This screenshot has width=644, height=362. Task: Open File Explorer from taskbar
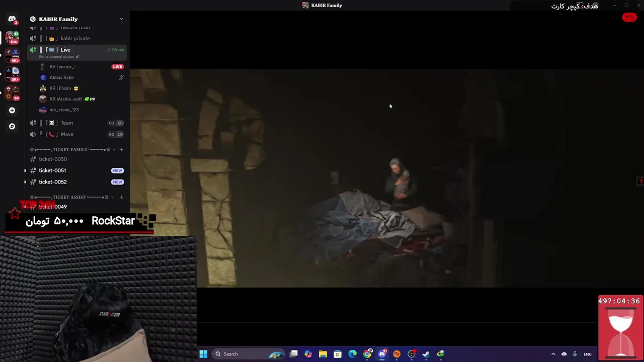(x=323, y=354)
